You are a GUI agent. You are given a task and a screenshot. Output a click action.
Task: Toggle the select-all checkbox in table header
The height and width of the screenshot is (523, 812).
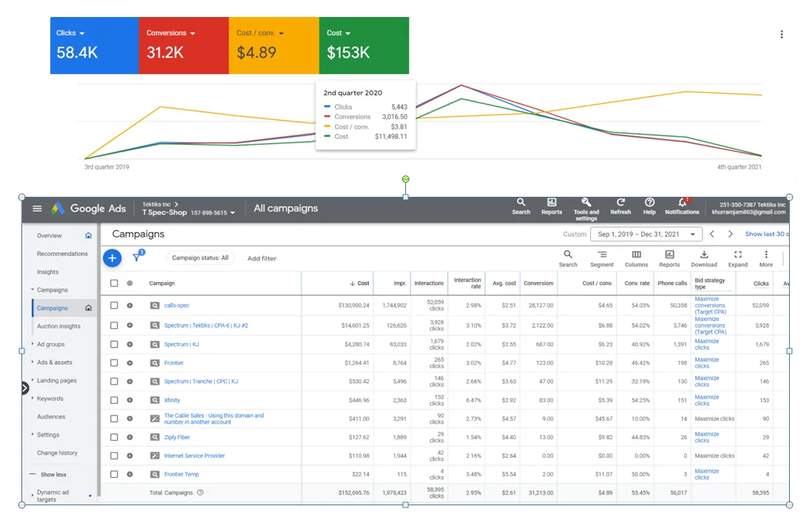114,283
